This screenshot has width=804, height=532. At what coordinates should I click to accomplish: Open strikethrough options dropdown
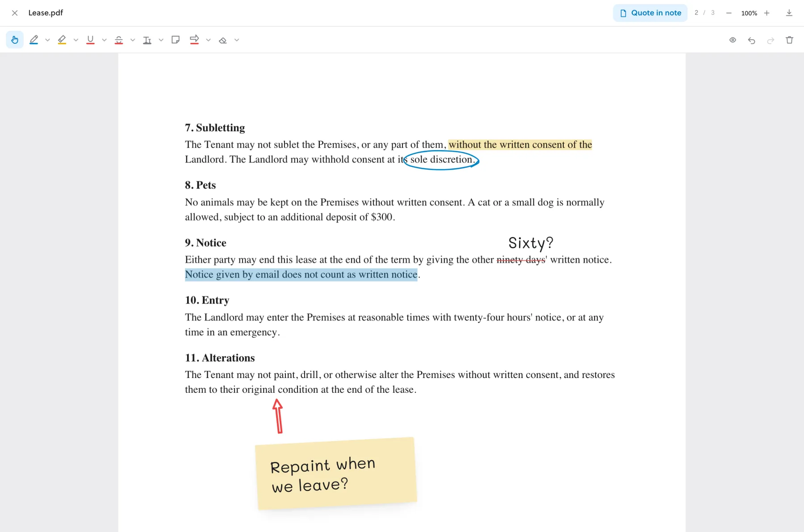coord(133,40)
